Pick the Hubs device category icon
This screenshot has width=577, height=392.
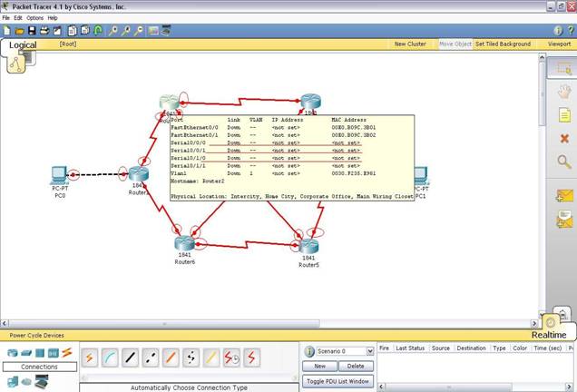tap(40, 353)
